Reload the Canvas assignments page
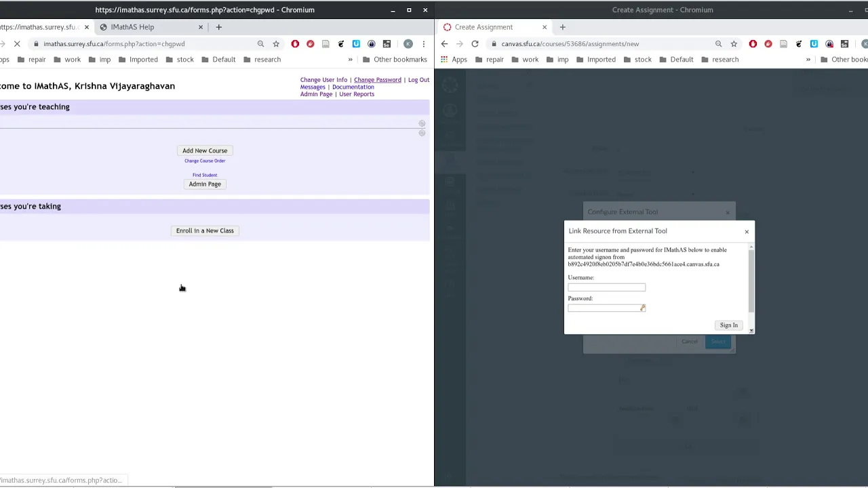The image size is (868, 488). (475, 44)
